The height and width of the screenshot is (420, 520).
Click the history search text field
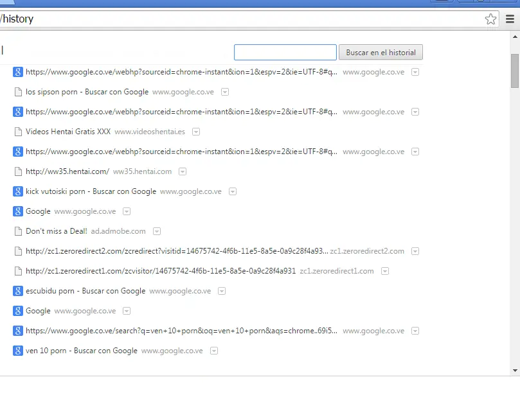[x=285, y=52]
